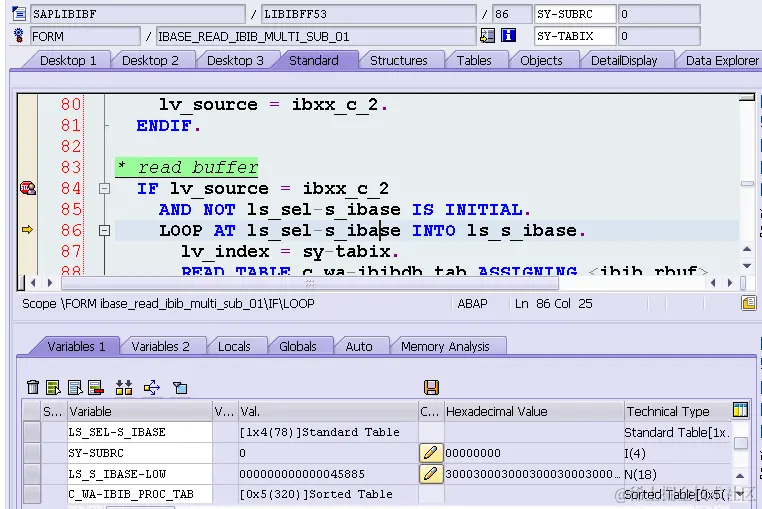Click the '* read buffer' comment line
Viewport: 762px width, 509px height.
187,167
